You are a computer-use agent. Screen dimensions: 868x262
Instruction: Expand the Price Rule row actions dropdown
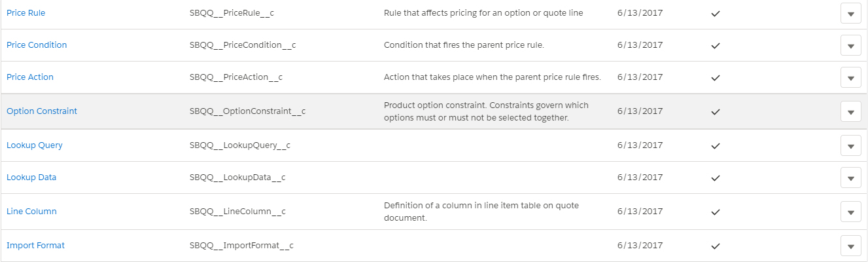point(850,13)
